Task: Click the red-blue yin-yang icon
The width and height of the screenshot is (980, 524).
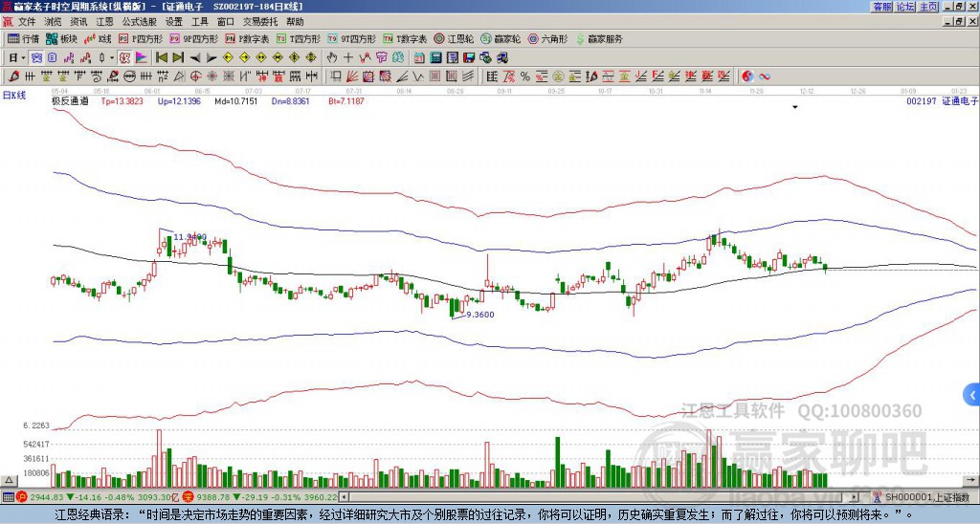Action: (x=747, y=76)
